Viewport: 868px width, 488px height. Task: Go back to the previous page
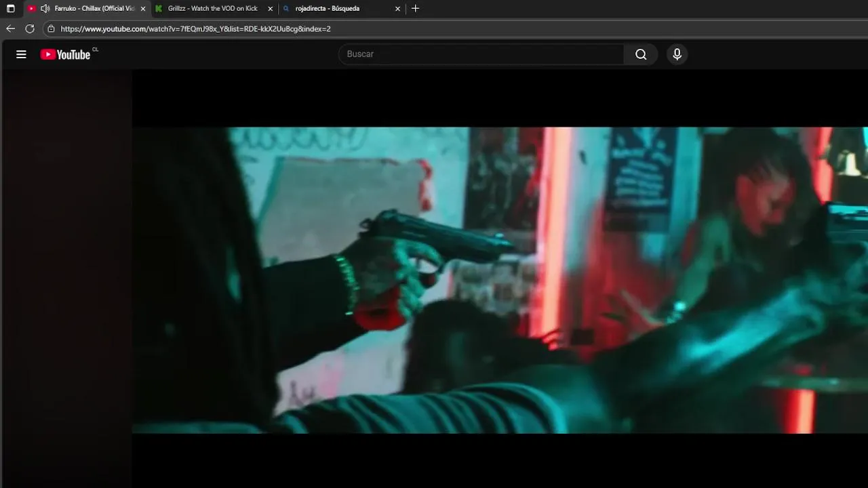pos(10,28)
